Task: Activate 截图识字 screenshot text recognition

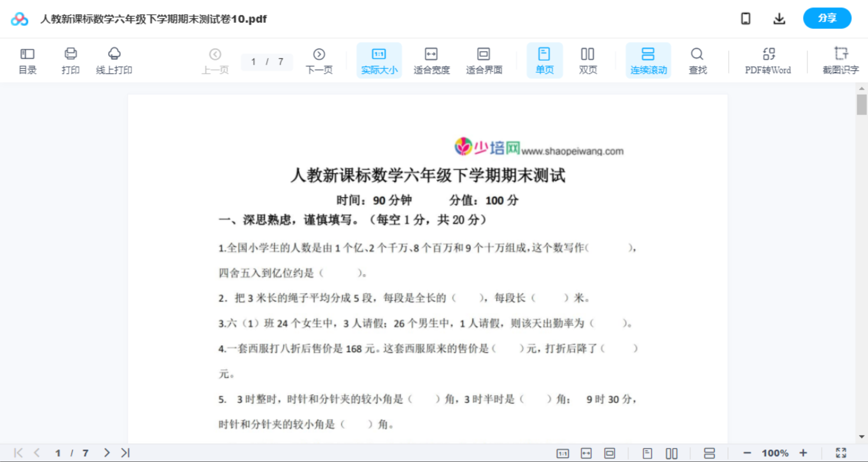Action: 841,60
